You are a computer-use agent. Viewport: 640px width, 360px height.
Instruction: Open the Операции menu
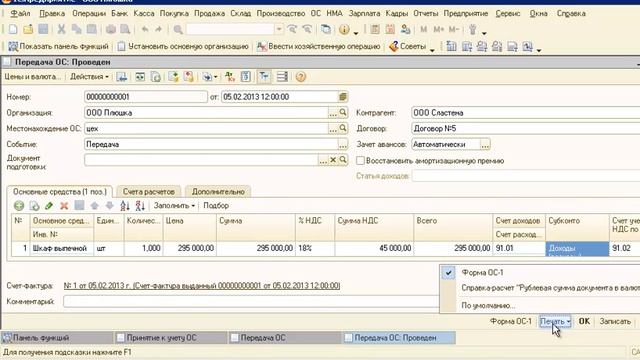coord(89,13)
